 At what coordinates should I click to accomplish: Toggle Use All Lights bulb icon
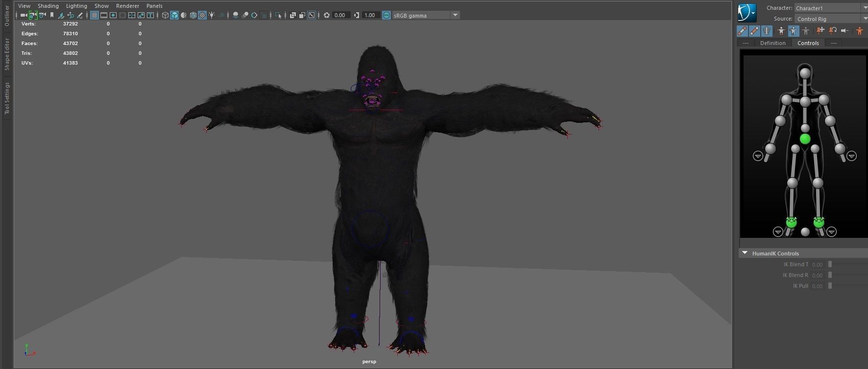[212, 15]
